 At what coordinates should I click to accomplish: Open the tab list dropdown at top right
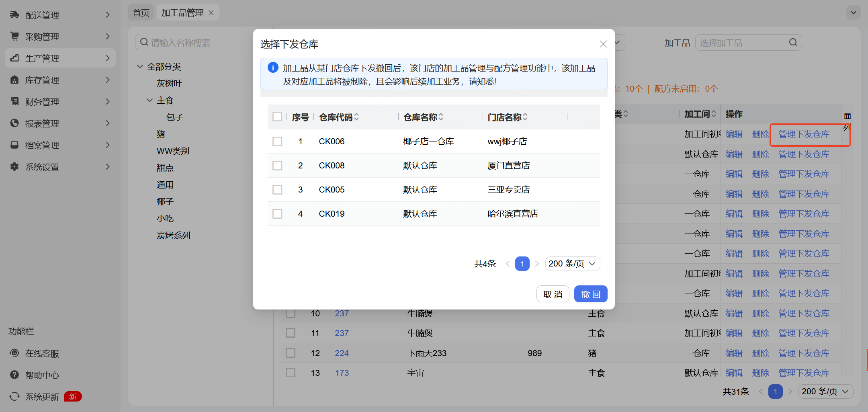[x=854, y=12]
